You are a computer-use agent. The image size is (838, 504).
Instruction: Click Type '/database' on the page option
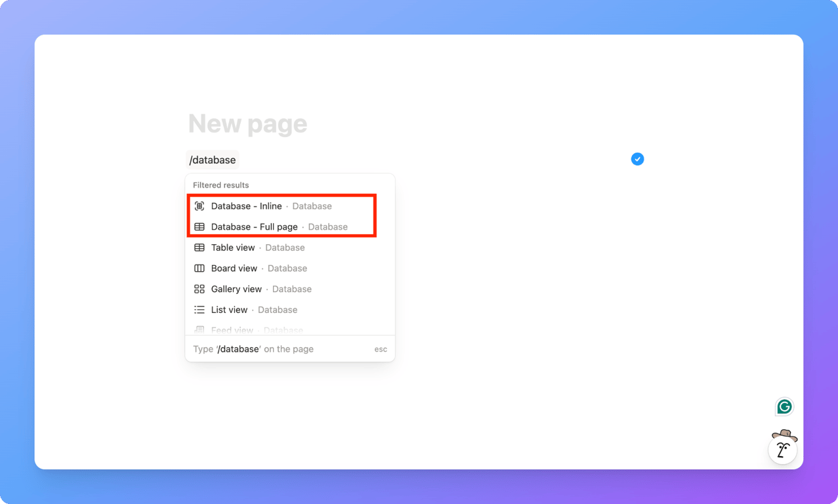(253, 348)
